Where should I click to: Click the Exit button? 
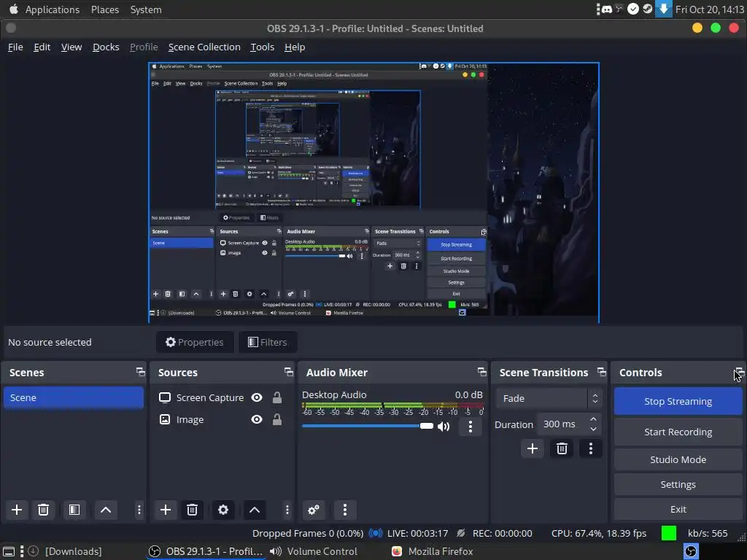point(678,509)
